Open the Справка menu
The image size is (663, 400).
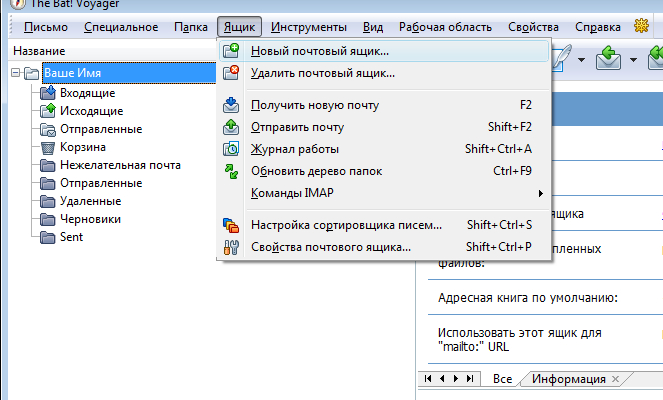(597, 27)
